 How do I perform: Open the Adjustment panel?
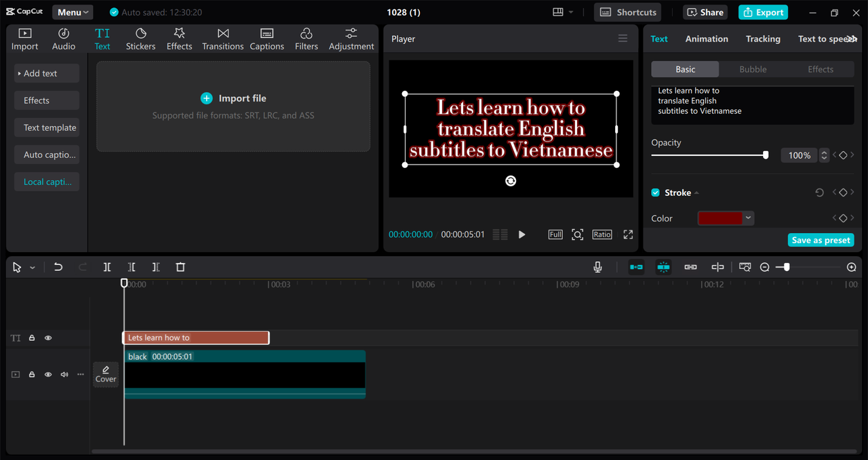[x=351, y=39]
